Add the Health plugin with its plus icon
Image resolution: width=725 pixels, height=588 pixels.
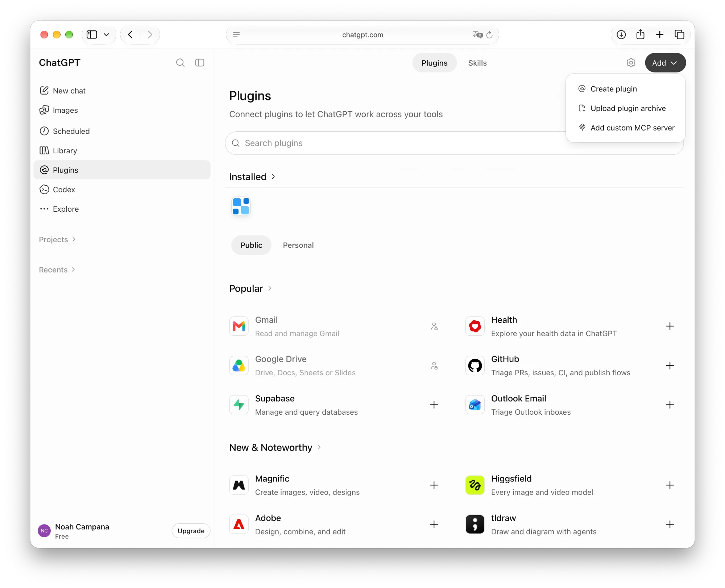click(x=670, y=326)
